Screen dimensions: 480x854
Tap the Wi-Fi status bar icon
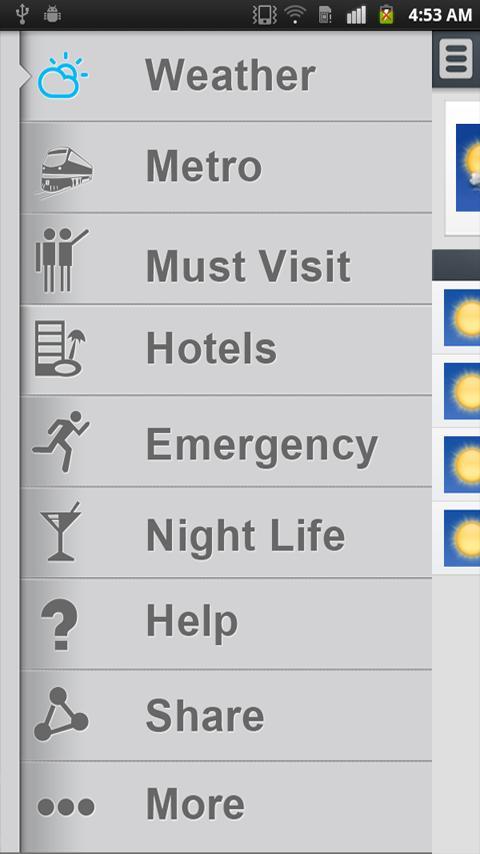click(x=295, y=14)
